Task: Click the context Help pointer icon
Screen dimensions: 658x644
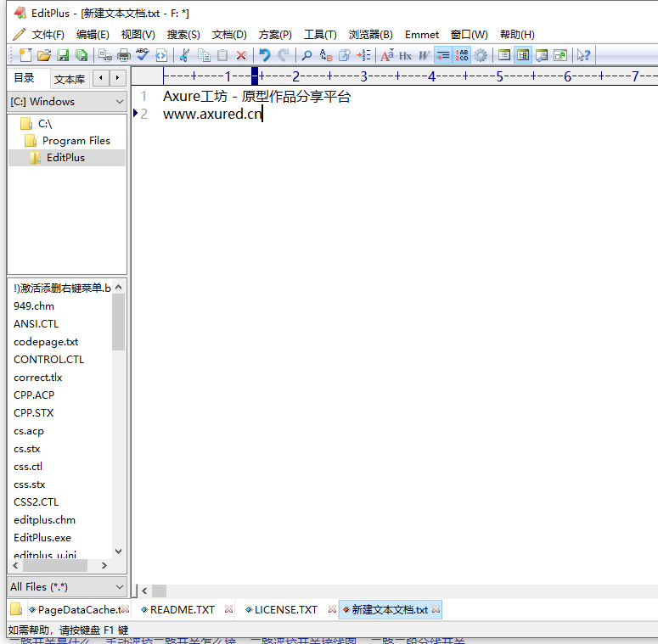Action: [x=583, y=55]
